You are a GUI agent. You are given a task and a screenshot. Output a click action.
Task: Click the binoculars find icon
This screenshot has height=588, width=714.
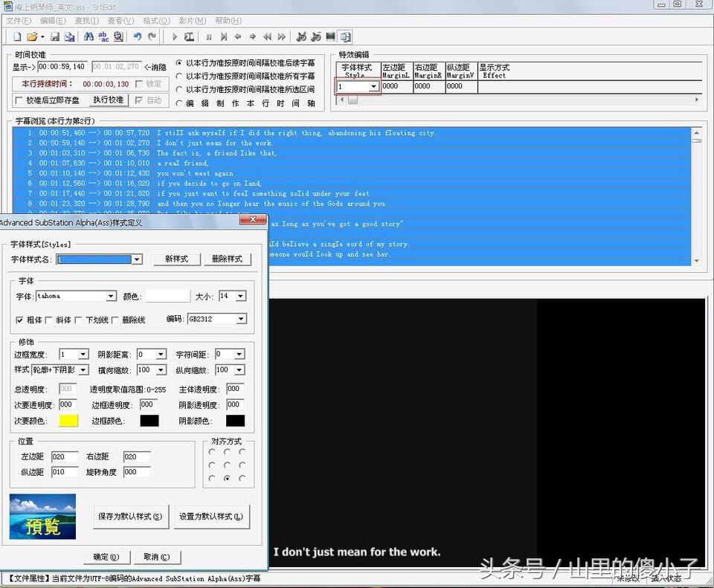pos(89,36)
